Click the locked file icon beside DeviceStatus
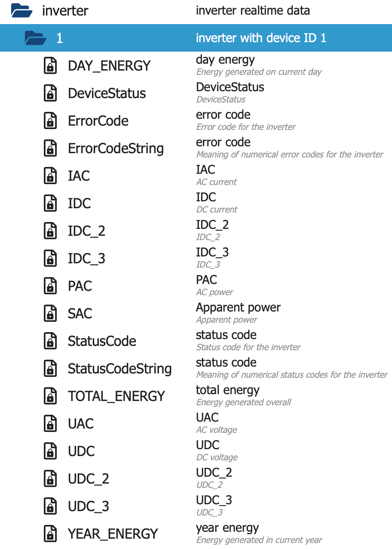Viewport: 392px width, 549px height. coord(50,93)
